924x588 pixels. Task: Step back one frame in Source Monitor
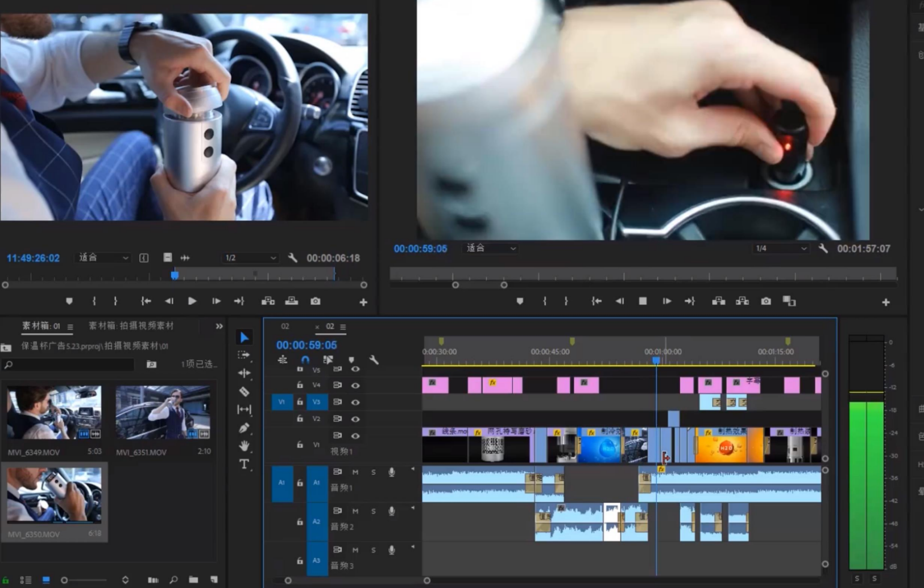coord(169,301)
